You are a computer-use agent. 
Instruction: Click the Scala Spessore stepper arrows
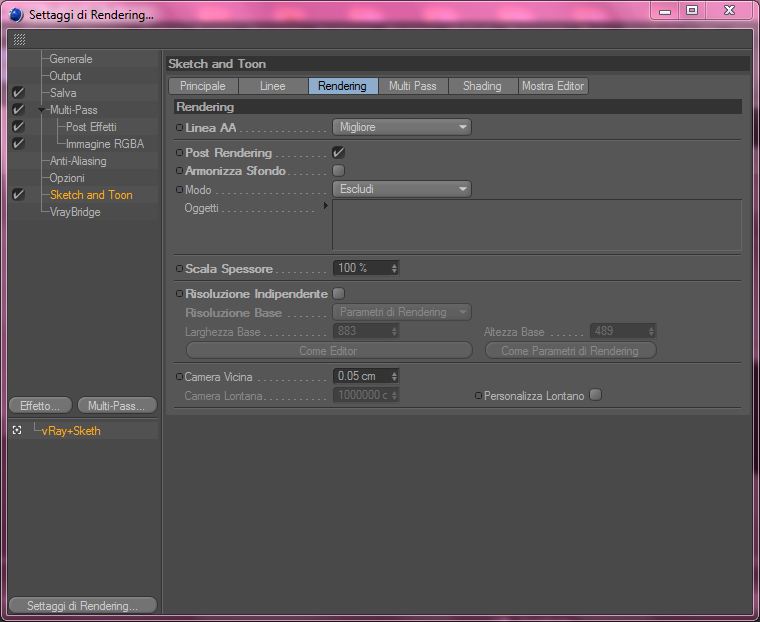click(394, 268)
